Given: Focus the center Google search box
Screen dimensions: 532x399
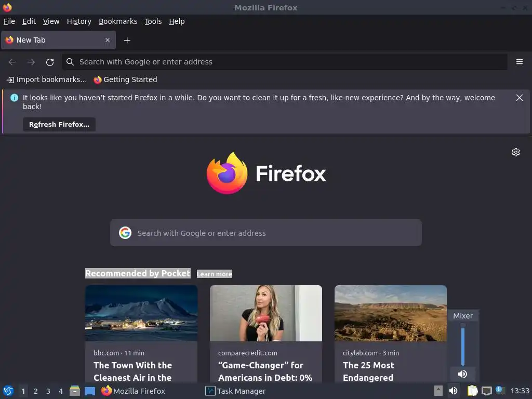Looking at the screenshot, I should pyautogui.click(x=266, y=233).
